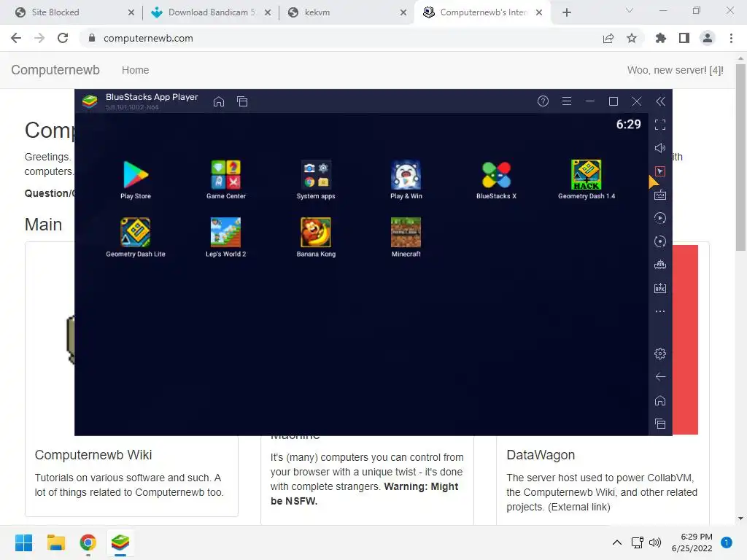Open BlueStacks help question mark
This screenshot has height=560, width=747.
pyautogui.click(x=543, y=101)
